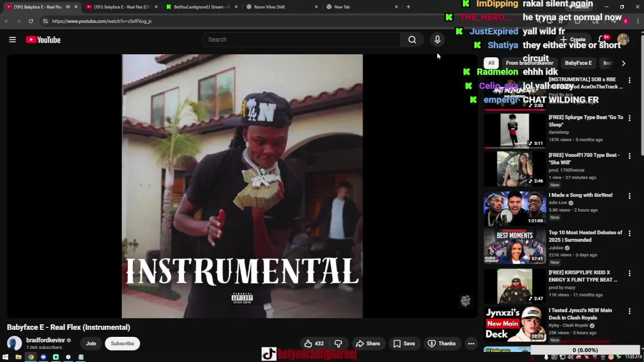Like the video with 432 likes
The width and height of the screenshot is (644, 362).
point(313,343)
